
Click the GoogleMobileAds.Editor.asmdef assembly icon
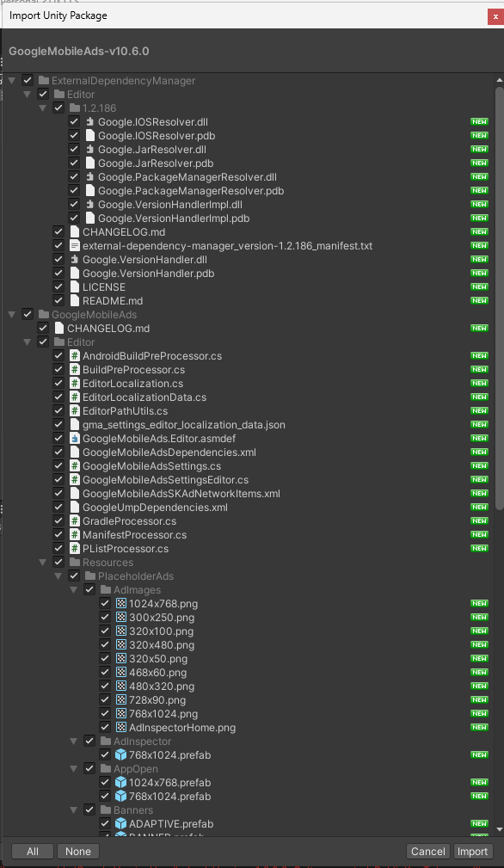(75, 439)
